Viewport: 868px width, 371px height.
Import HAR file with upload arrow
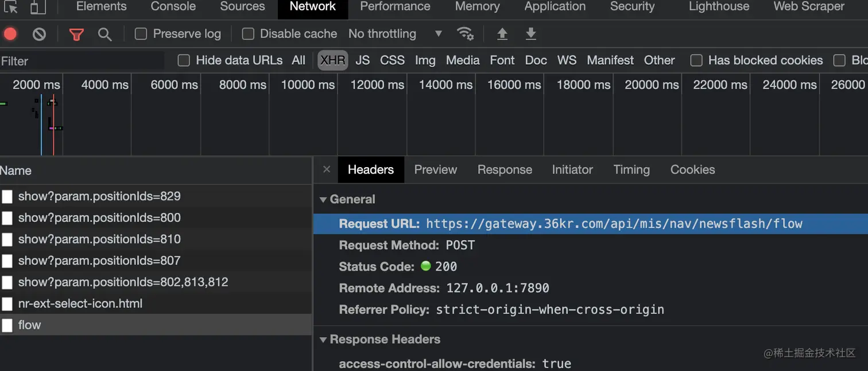click(502, 34)
